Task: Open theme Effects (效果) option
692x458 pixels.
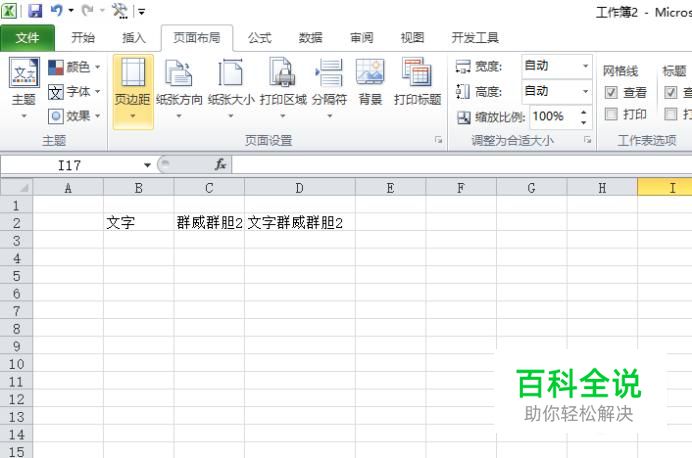Action: [74, 116]
